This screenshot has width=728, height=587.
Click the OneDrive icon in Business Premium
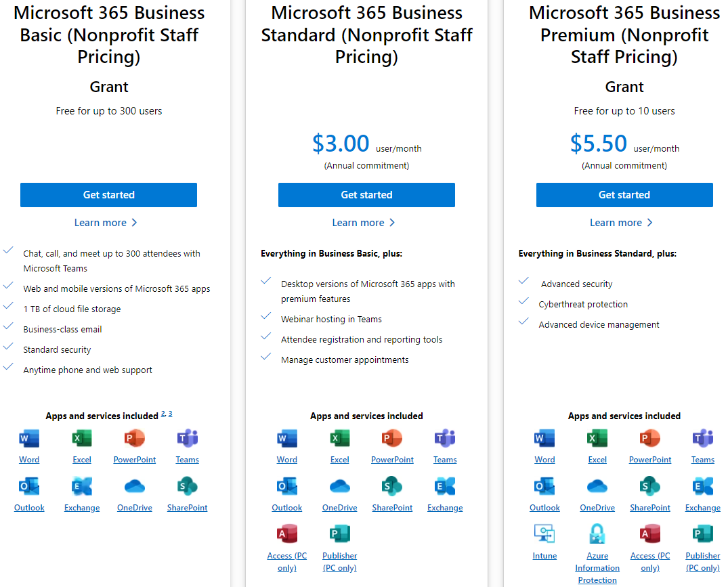pos(597,486)
